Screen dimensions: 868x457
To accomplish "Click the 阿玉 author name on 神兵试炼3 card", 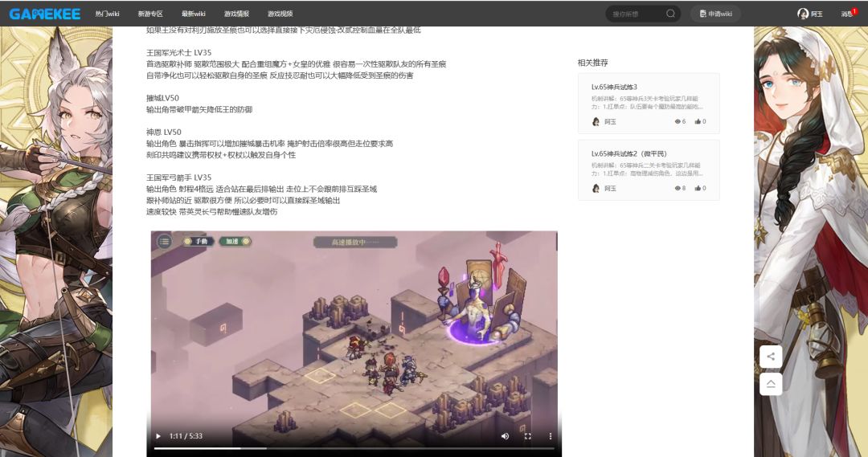I will tap(610, 122).
